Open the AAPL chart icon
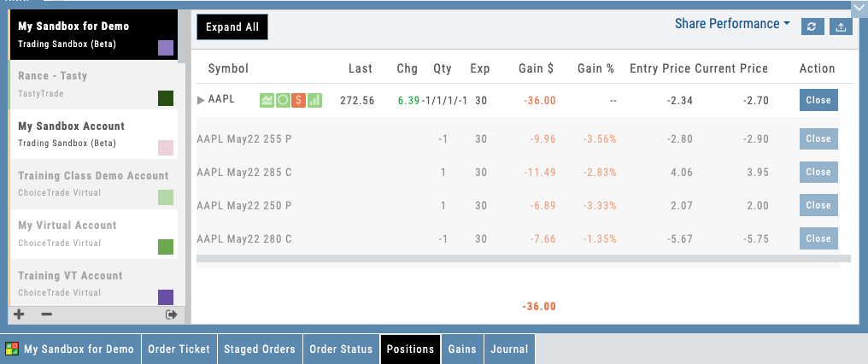Image resolution: width=868 pixels, height=364 pixels. click(x=267, y=101)
